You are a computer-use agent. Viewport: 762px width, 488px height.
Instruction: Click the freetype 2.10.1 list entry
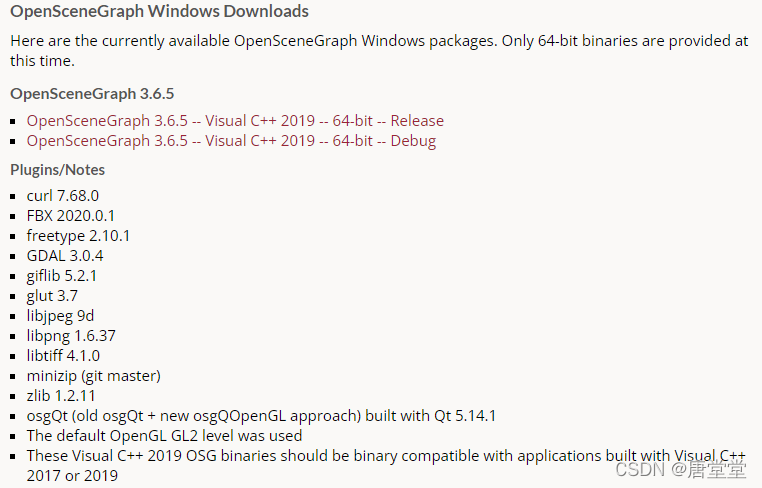(78, 236)
